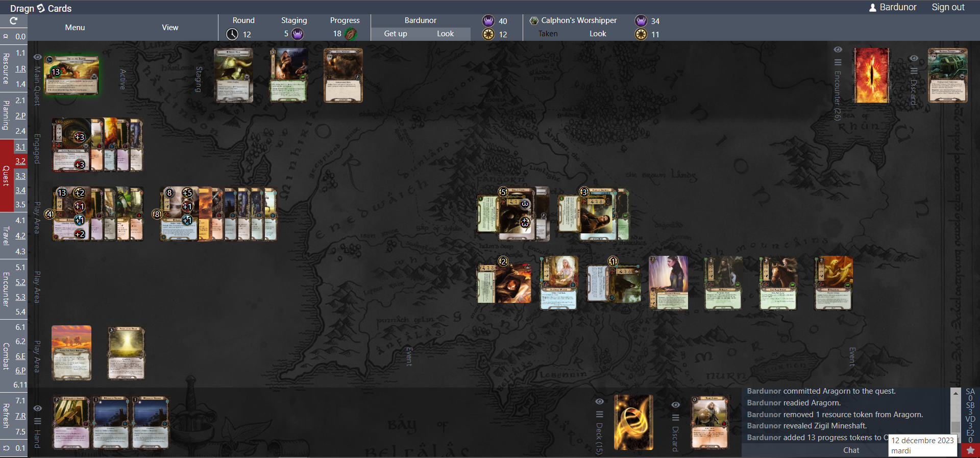Open the Hand hamburger menu

pos(37,421)
